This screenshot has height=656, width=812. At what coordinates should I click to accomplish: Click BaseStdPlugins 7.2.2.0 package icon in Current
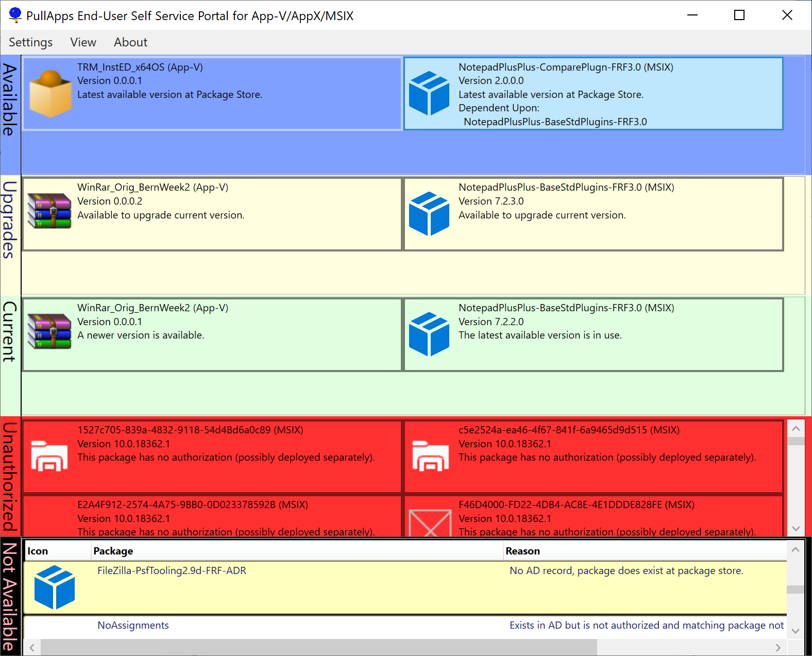[429, 334]
